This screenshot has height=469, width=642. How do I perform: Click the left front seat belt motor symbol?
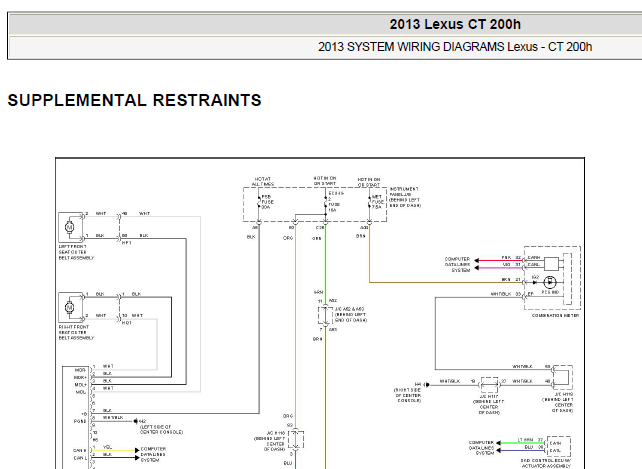point(70,227)
